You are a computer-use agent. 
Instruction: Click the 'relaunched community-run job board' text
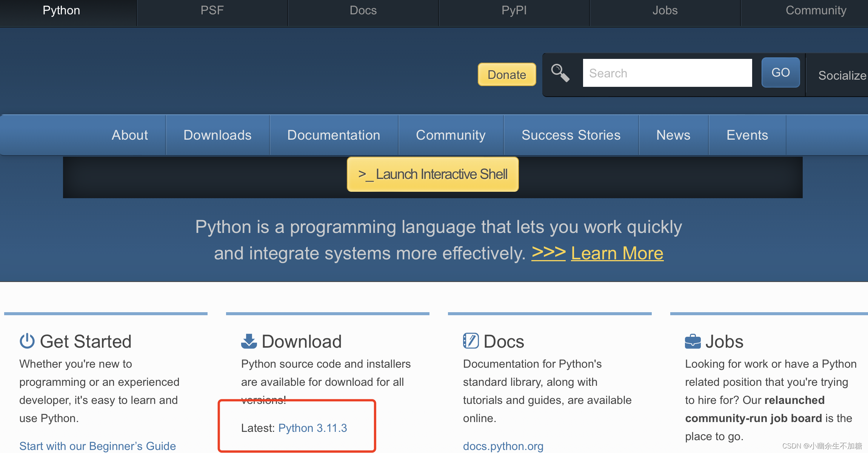(x=755, y=409)
